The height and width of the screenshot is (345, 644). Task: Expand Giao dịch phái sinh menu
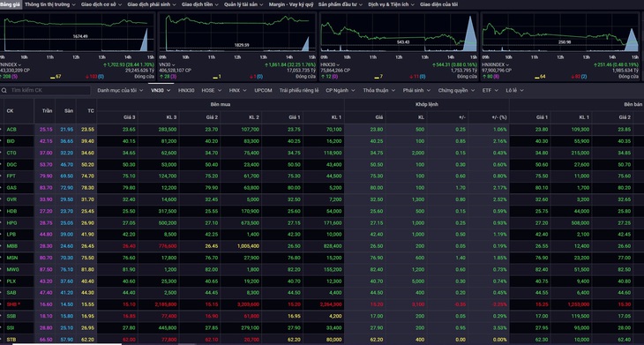click(x=151, y=4)
